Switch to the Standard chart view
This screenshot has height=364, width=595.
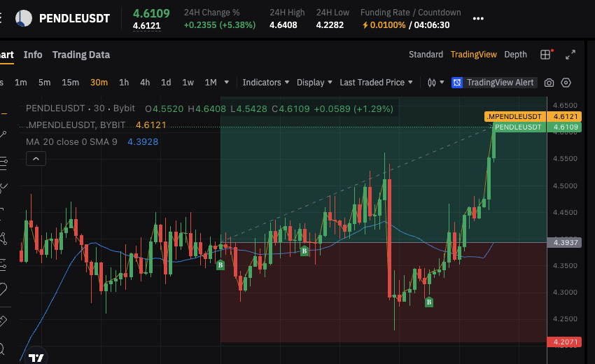pos(426,55)
